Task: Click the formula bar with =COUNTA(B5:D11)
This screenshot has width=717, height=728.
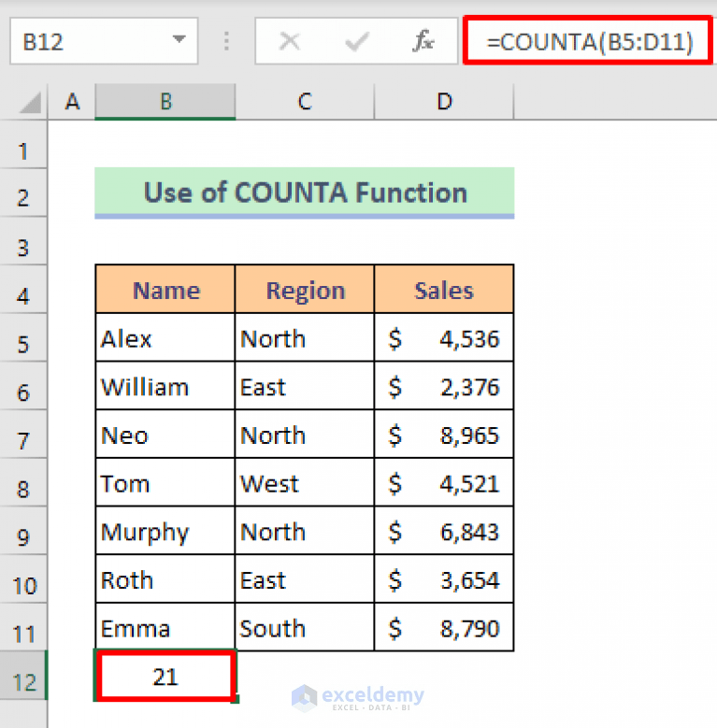Action: [x=588, y=40]
